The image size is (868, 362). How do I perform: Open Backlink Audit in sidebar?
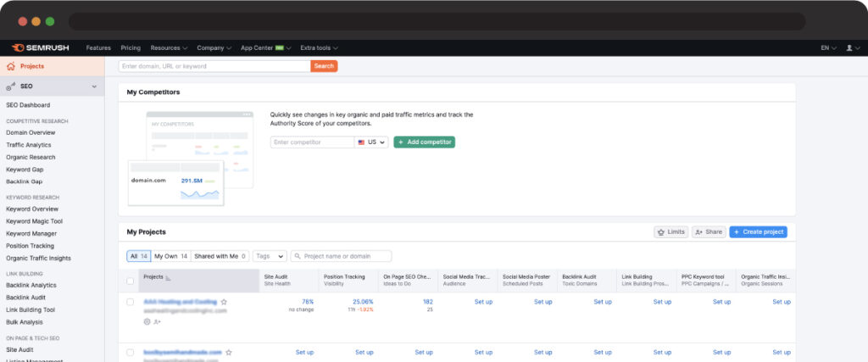coord(26,298)
